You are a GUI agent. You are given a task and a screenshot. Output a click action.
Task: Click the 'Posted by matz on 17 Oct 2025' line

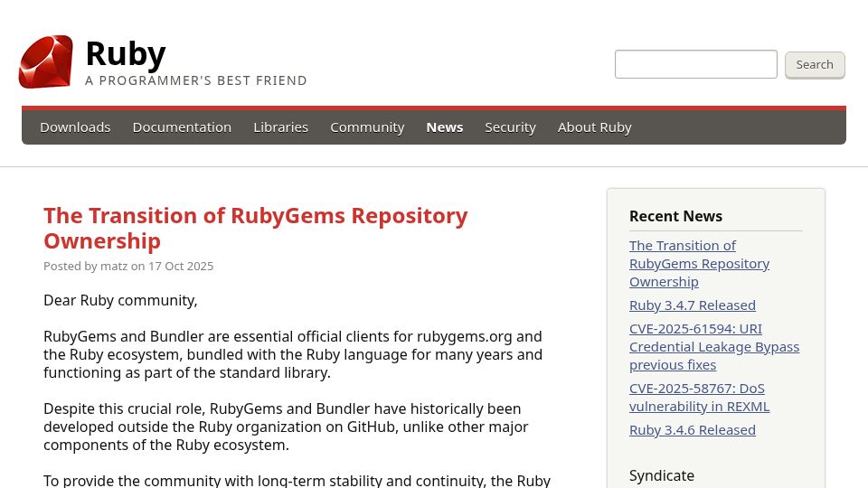[128, 266]
